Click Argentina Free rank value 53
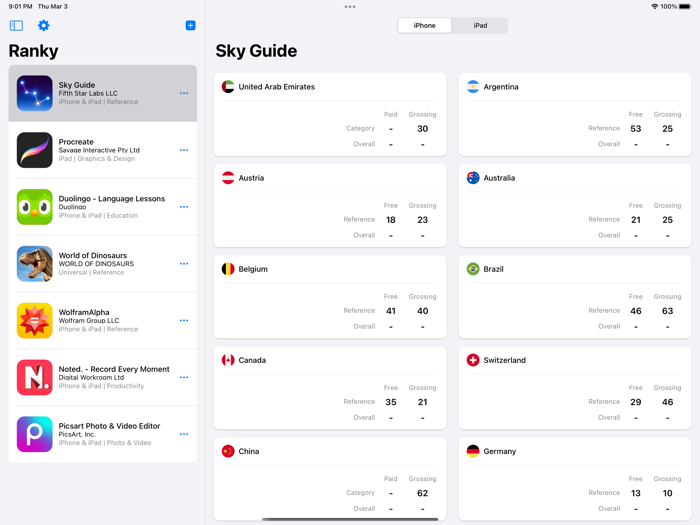This screenshot has width=700, height=525. click(635, 129)
